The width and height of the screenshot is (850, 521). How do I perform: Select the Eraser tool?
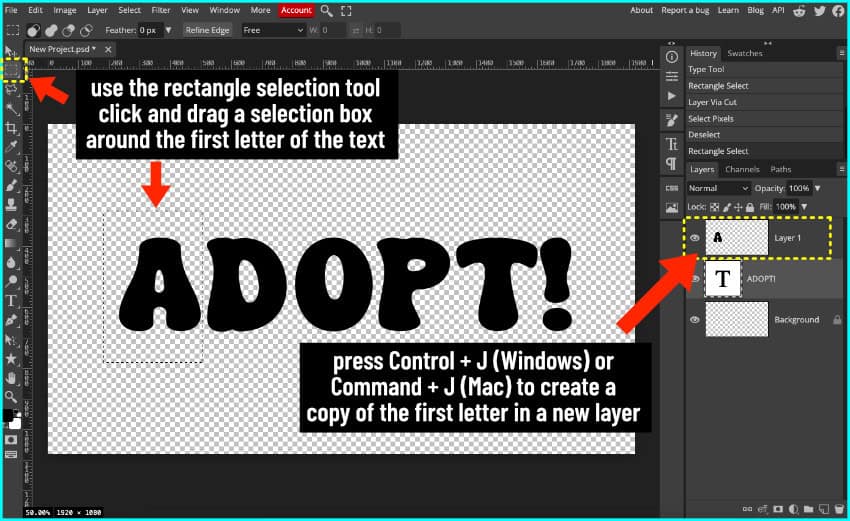11,224
